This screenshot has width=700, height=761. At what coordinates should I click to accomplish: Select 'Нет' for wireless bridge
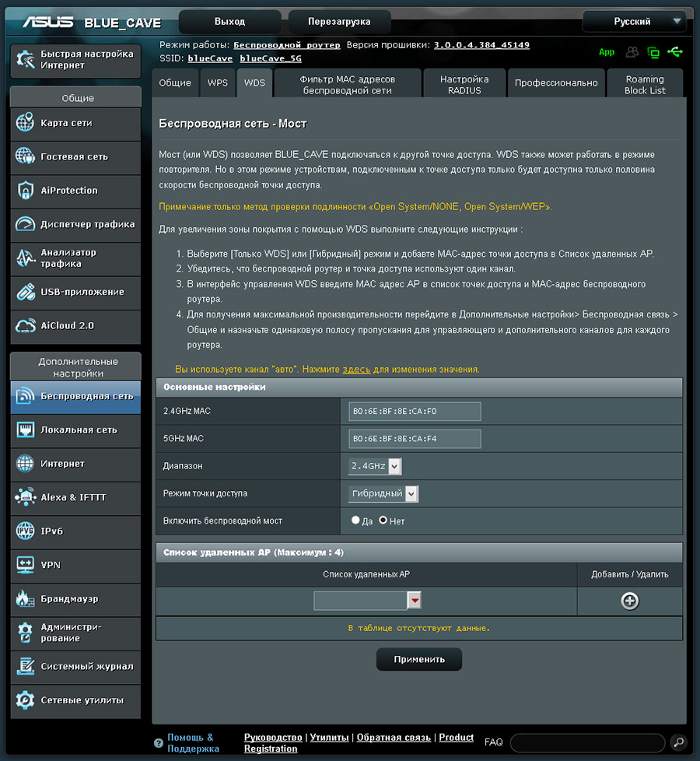tap(383, 521)
